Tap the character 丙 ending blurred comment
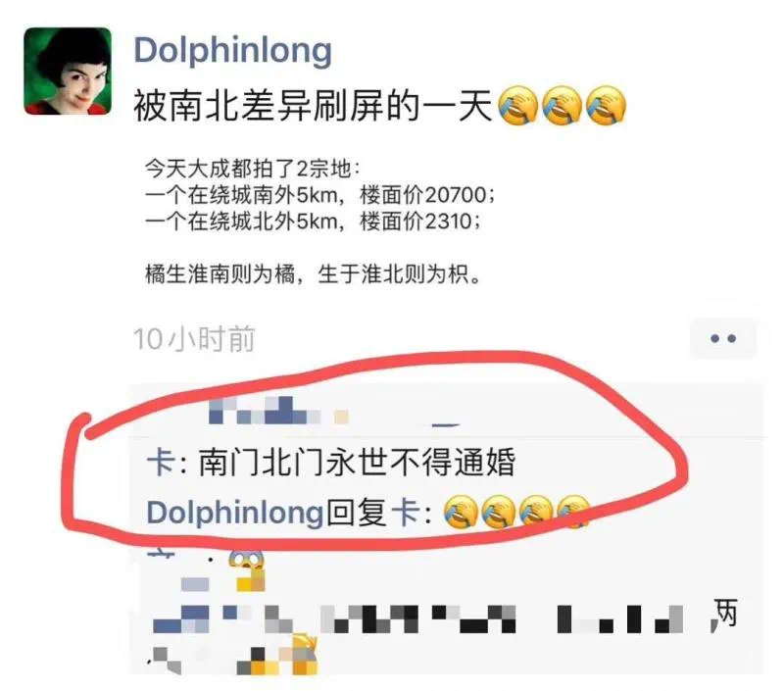The height and width of the screenshot is (691, 784). tap(724, 613)
